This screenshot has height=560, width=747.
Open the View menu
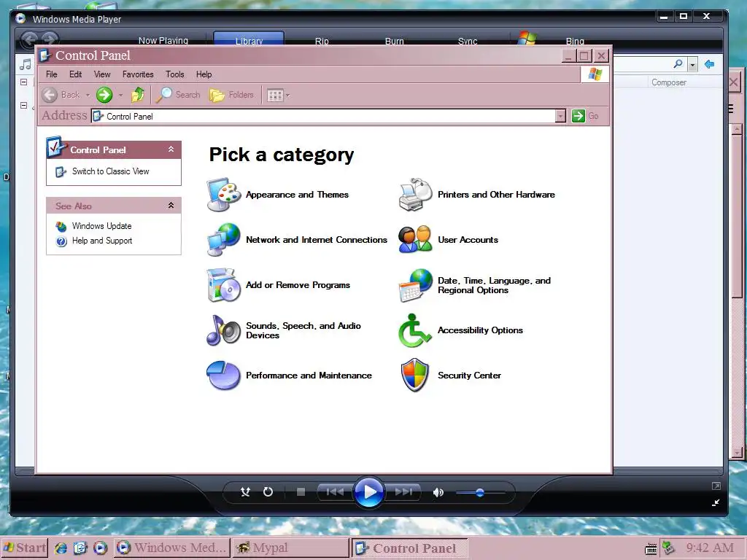coord(102,74)
